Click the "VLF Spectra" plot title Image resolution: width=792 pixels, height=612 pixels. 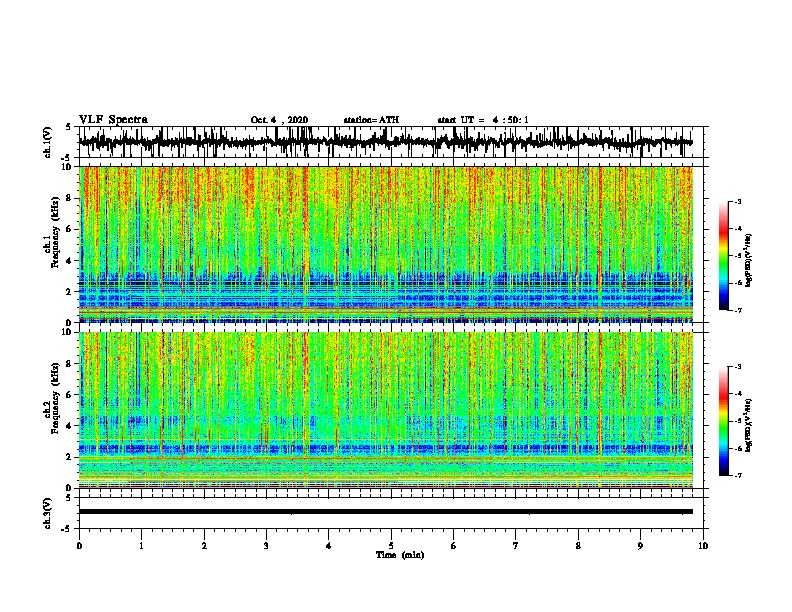113,120
